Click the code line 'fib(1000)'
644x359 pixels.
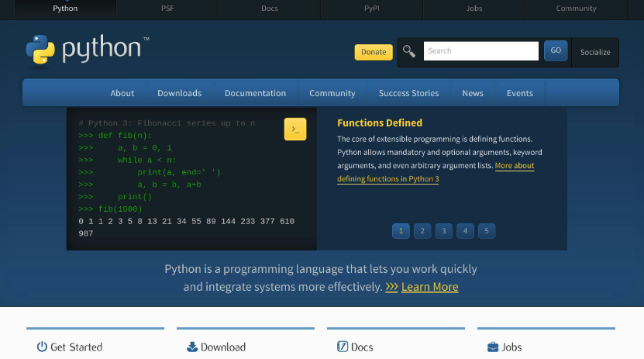(120, 209)
